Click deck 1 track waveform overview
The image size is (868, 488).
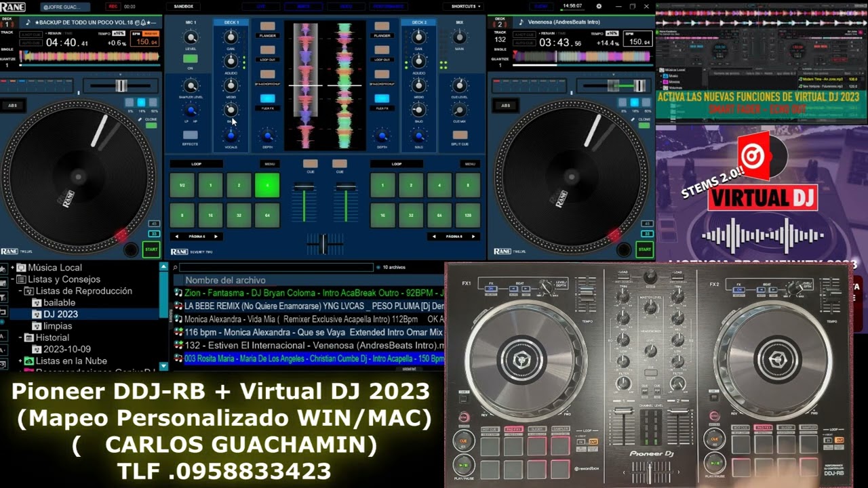[90, 58]
